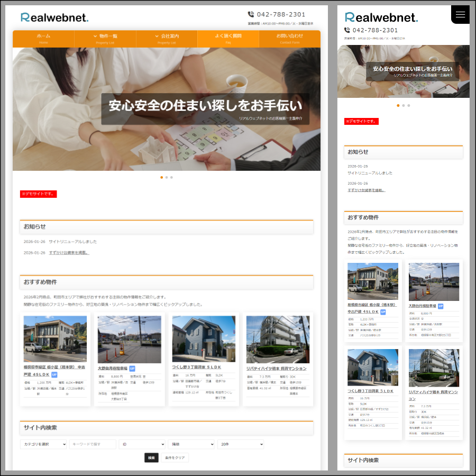The height and width of the screenshot is (476, 476).
Task: Expand the 会社案内 navigation dropdown
Action: 167,39
